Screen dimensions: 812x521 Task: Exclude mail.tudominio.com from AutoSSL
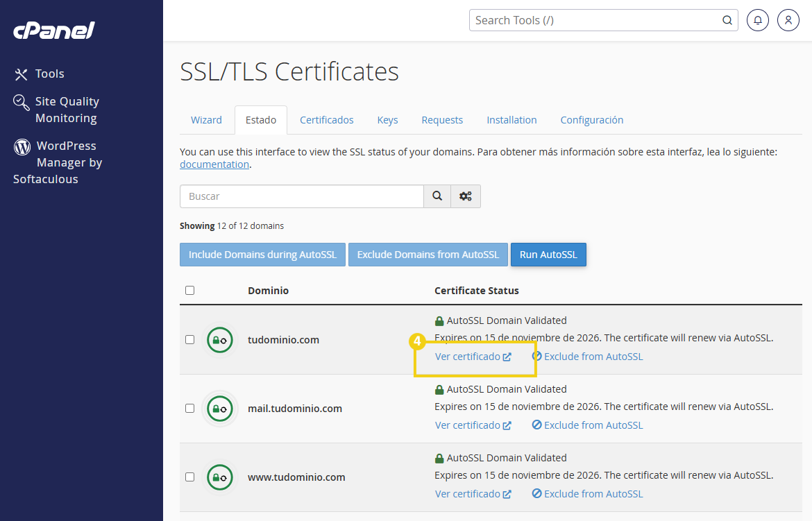[x=588, y=425]
